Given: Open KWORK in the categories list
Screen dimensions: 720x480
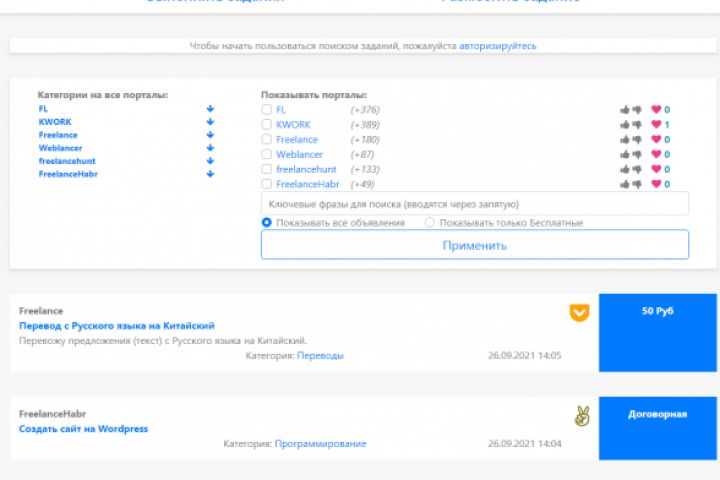Looking at the screenshot, I should click(55, 122).
